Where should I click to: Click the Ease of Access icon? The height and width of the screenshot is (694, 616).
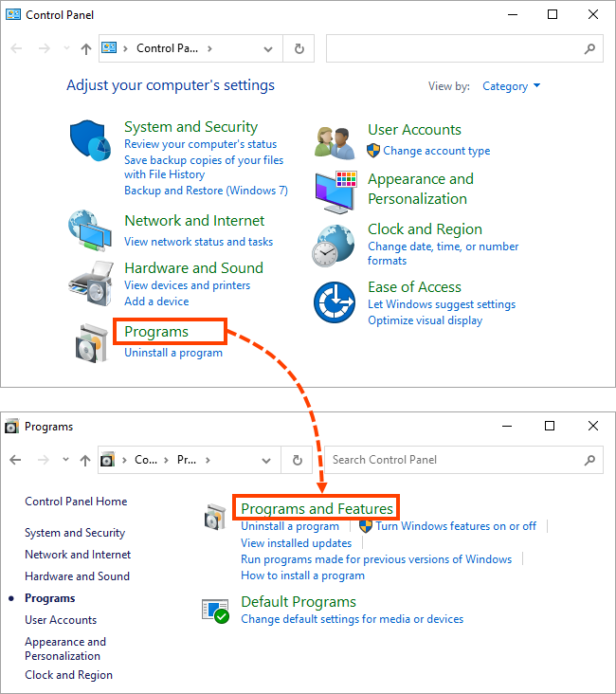tap(334, 302)
